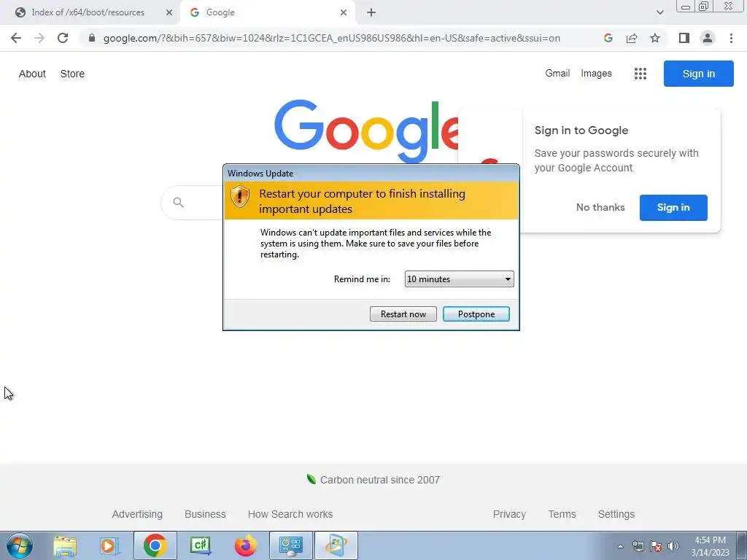Click the top-right Sign in button
The height and width of the screenshot is (560, 747).
click(x=698, y=74)
